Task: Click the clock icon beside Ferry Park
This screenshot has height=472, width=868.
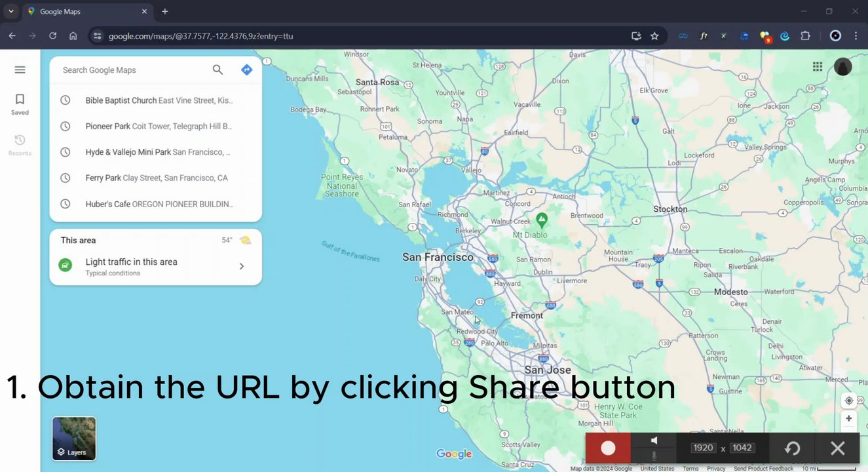Action: (x=66, y=178)
